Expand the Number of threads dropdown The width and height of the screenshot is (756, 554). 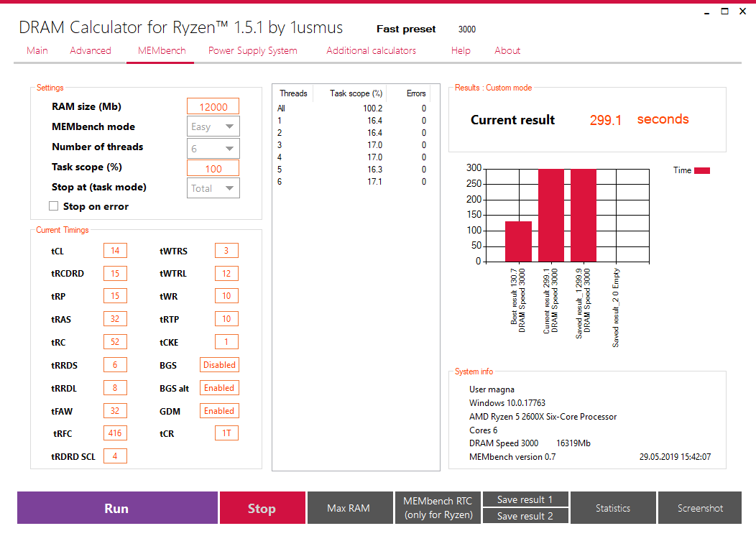[x=213, y=149]
